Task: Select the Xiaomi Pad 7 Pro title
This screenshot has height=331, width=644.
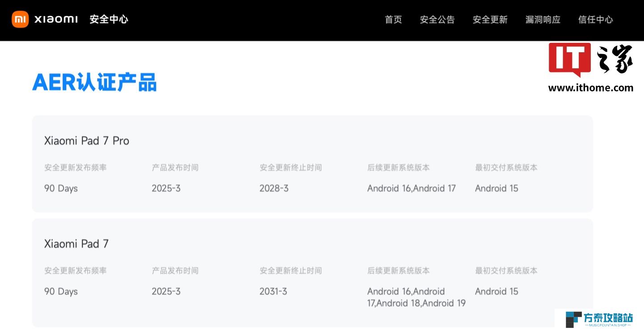Action: 87,141
